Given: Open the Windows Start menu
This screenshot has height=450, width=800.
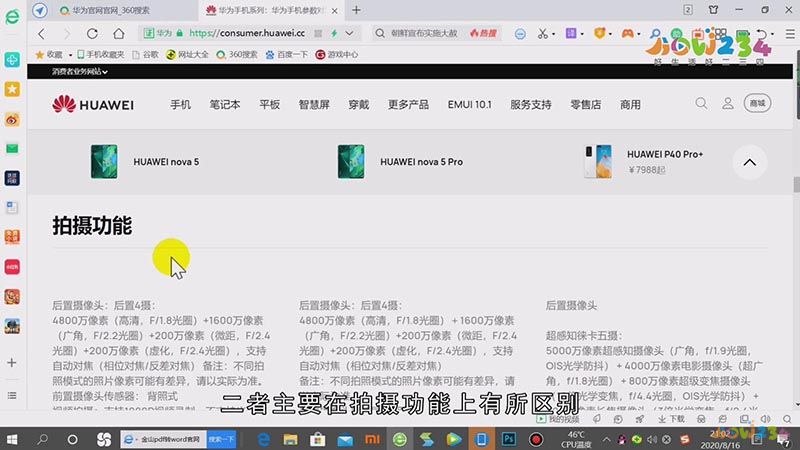Looking at the screenshot, I should [x=12, y=439].
